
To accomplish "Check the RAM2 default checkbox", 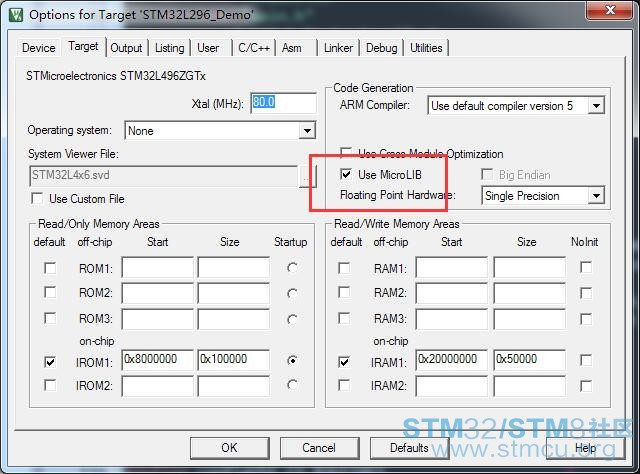I will tap(344, 293).
